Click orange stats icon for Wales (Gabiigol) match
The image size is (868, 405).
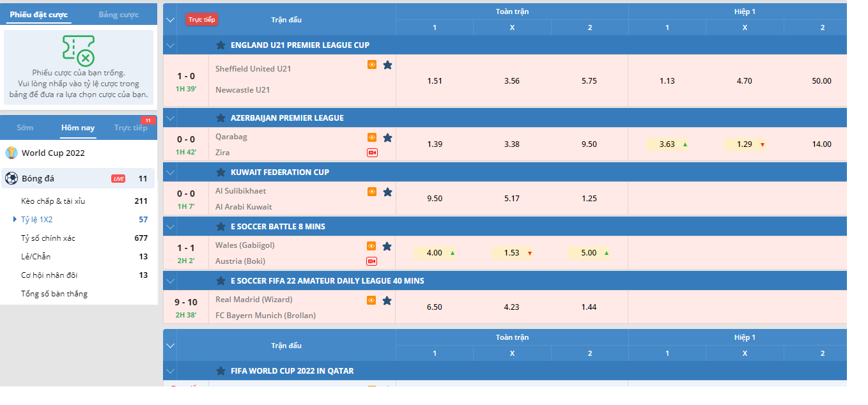click(372, 246)
